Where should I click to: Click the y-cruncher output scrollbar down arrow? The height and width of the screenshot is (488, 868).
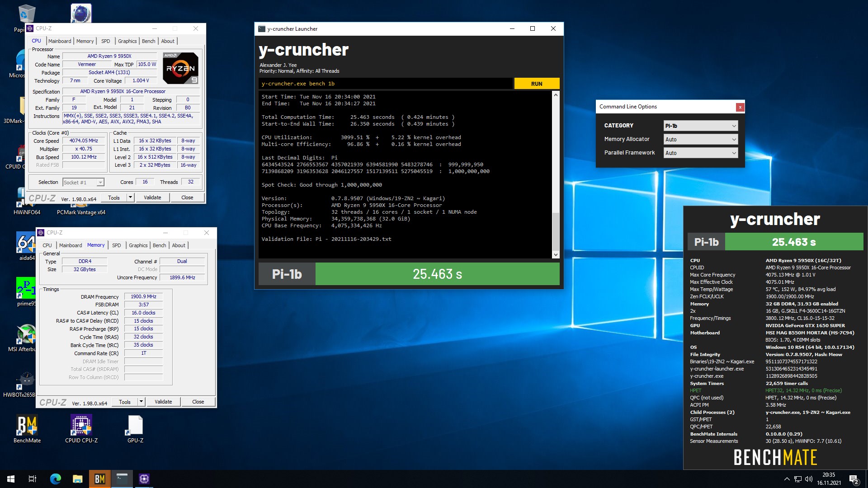coord(556,255)
